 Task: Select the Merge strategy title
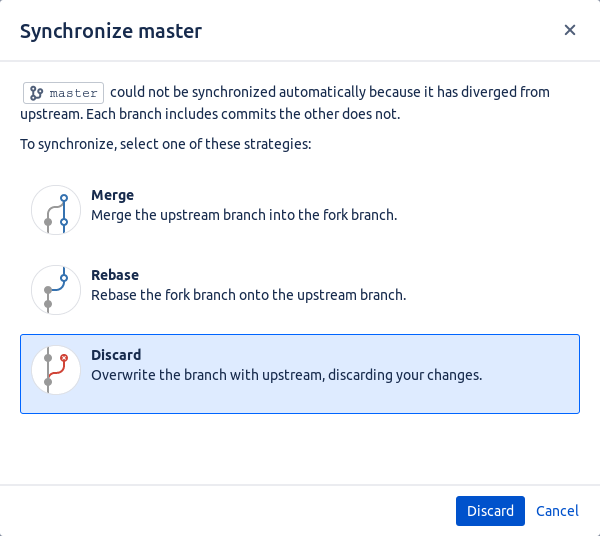(x=112, y=195)
